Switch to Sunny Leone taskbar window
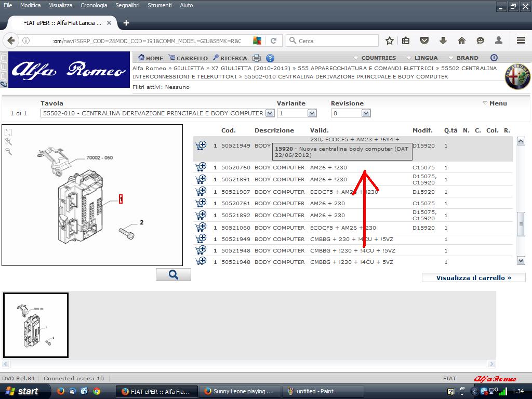The width and height of the screenshot is (532, 399). pos(240,391)
